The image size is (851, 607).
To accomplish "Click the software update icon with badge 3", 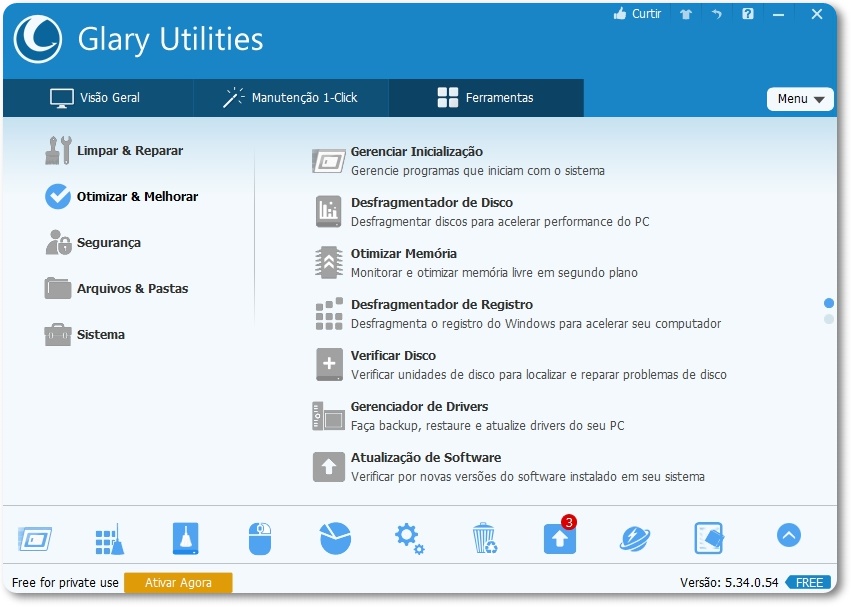I will (x=560, y=536).
